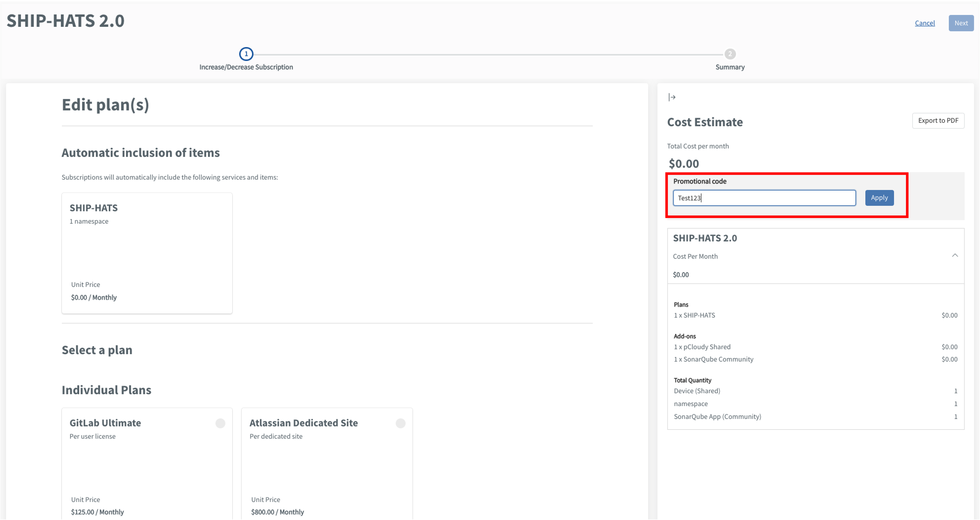This screenshot has width=980, height=520.
Task: Open the SHIP-HATS 1 namespace card
Action: [147, 253]
